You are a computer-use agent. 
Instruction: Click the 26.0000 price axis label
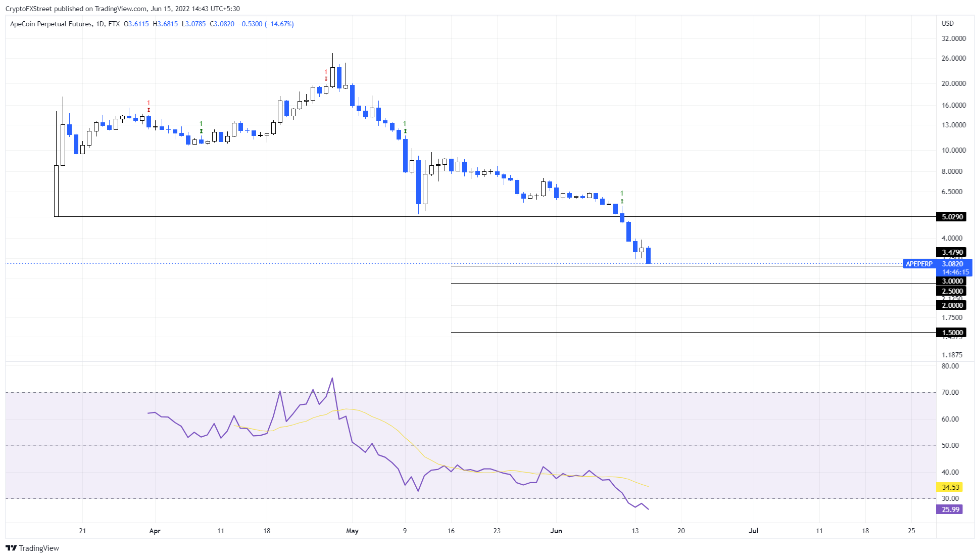[954, 58]
